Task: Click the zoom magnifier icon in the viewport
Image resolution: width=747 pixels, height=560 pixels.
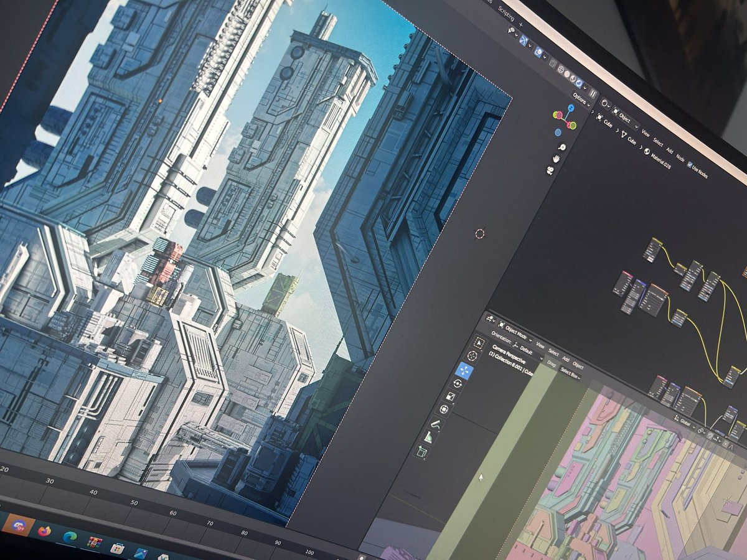Action: coord(561,147)
